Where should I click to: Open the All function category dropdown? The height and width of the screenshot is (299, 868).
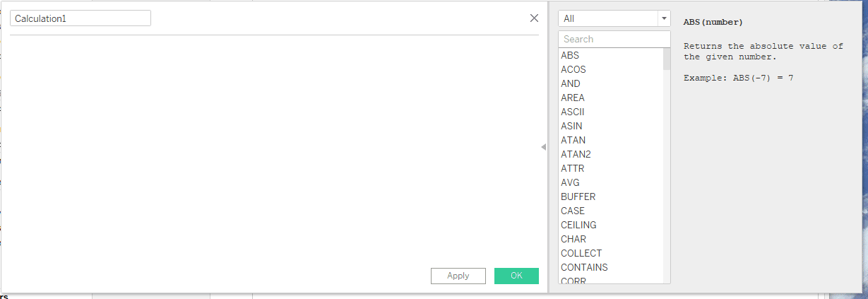coord(614,18)
